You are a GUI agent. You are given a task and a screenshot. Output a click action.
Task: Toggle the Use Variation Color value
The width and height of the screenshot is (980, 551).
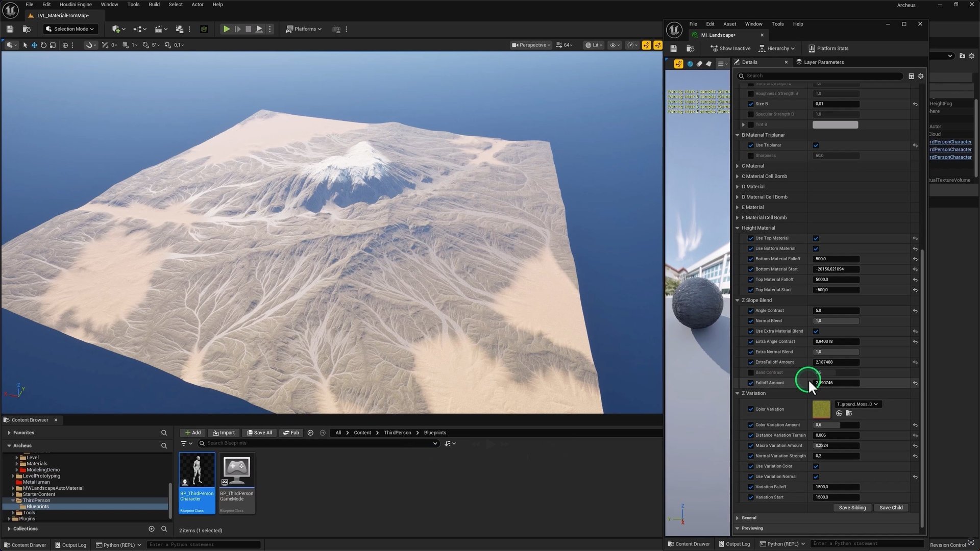[816, 466]
